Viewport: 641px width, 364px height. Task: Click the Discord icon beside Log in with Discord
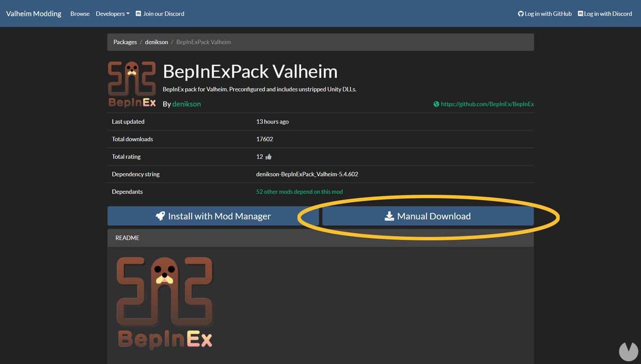580,14
